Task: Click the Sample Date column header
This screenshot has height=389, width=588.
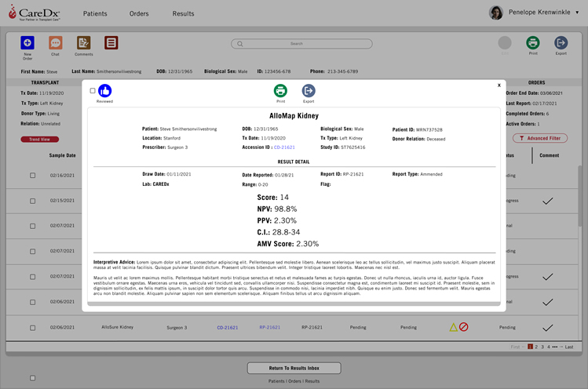Action: [x=62, y=155]
